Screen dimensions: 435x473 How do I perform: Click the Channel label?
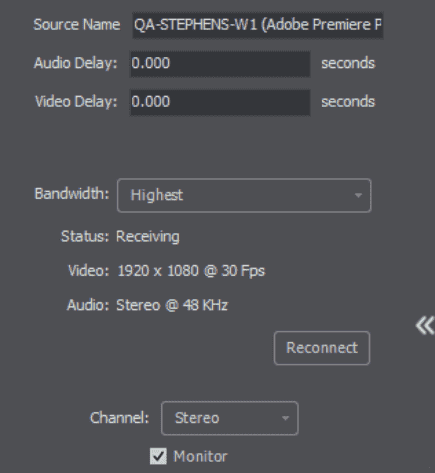(119, 418)
